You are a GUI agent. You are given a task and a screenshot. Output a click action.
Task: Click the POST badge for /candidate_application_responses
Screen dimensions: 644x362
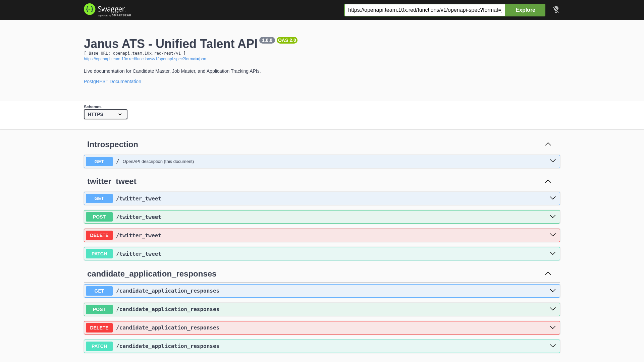(99, 309)
